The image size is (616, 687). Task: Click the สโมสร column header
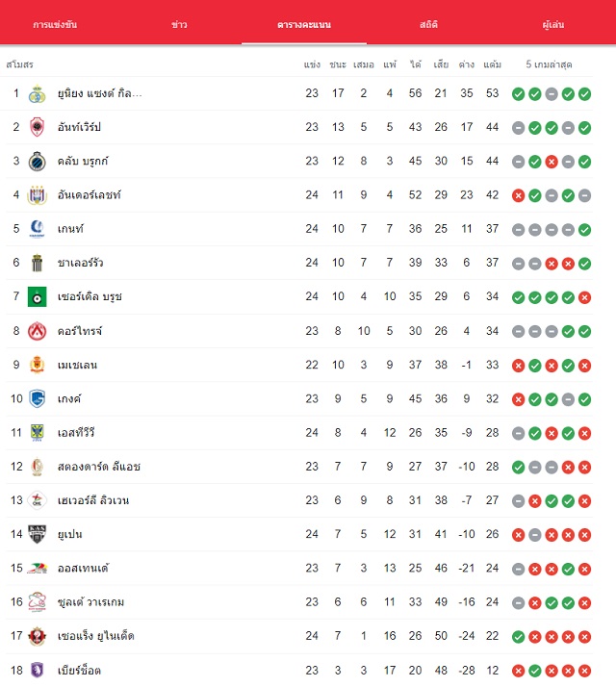[19, 64]
